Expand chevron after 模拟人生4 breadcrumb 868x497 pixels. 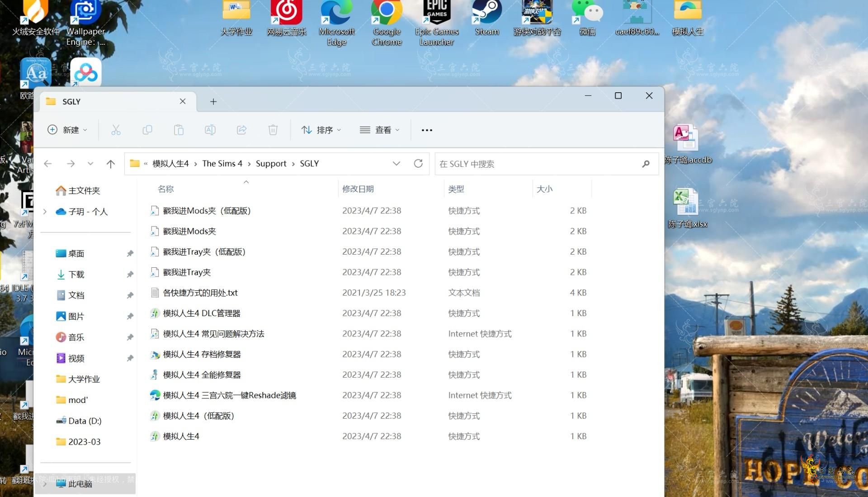(x=195, y=164)
